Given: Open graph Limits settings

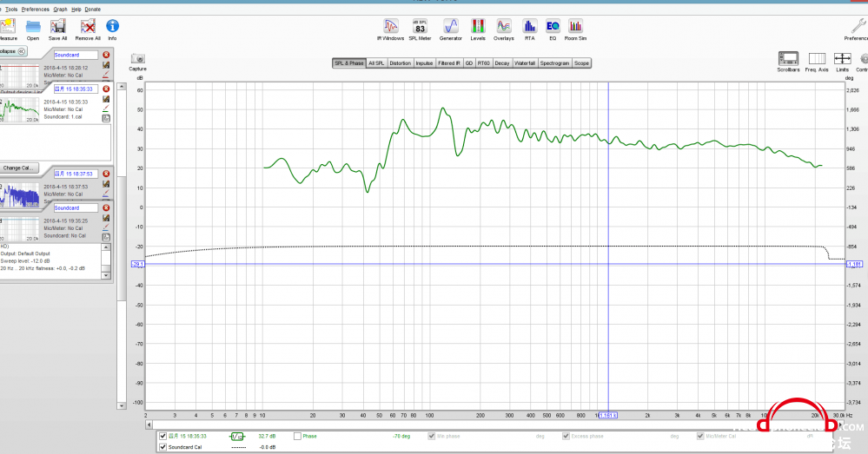Looking at the screenshot, I should pos(843,62).
